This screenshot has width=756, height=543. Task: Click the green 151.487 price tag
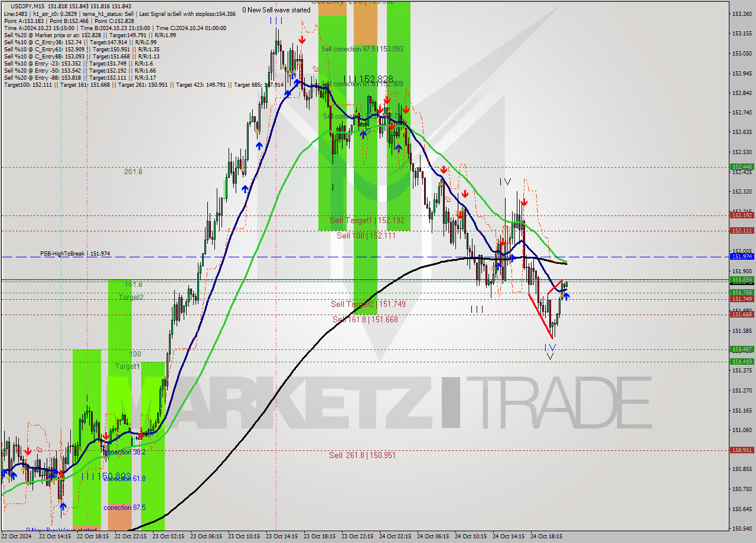tap(742, 349)
